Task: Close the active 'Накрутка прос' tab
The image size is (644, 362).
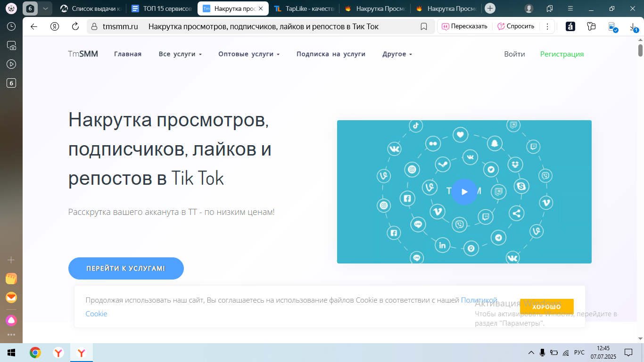Action: (x=261, y=8)
